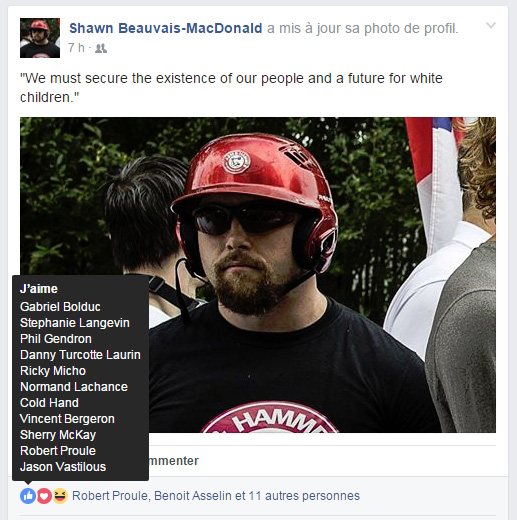Image resolution: width=517 pixels, height=520 pixels.
Task: Open the small profile picture thumbnail
Action: [40, 38]
